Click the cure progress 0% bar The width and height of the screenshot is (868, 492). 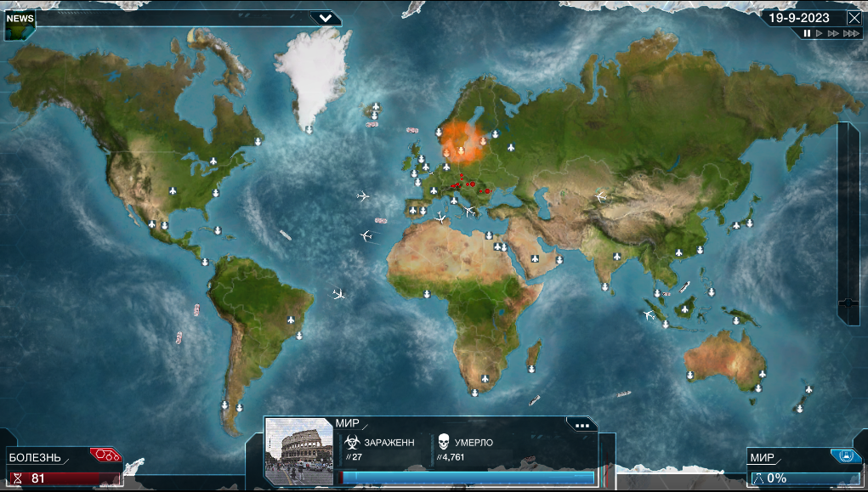(x=804, y=478)
